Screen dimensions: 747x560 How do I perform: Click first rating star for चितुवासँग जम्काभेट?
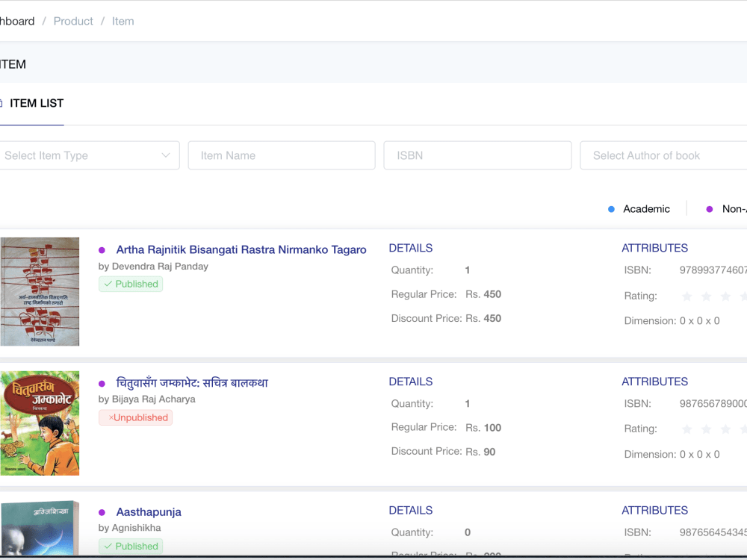click(687, 429)
